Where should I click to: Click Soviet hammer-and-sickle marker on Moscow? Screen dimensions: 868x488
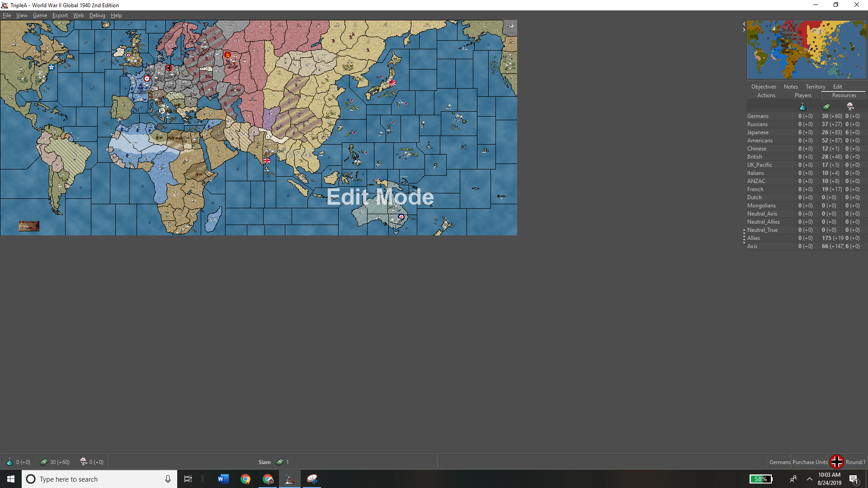(x=227, y=55)
